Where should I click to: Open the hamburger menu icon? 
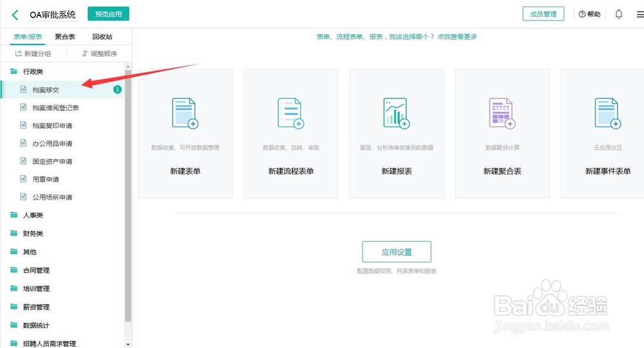(x=640, y=14)
